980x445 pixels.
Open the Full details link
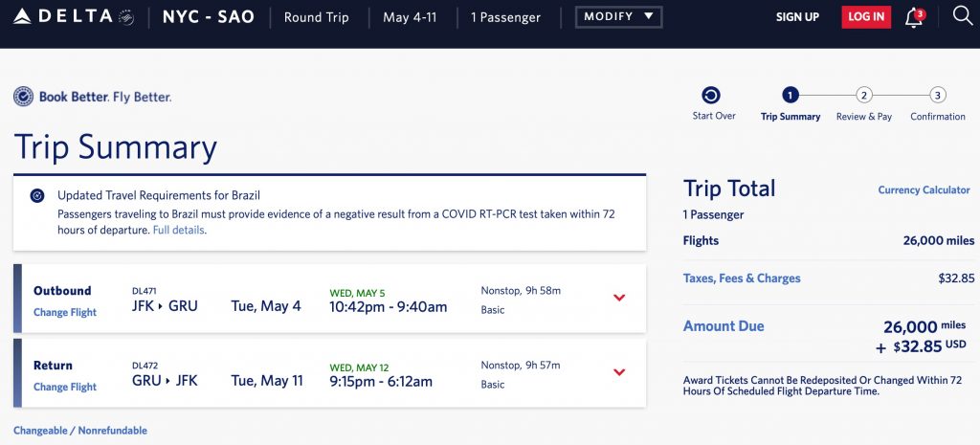click(179, 231)
